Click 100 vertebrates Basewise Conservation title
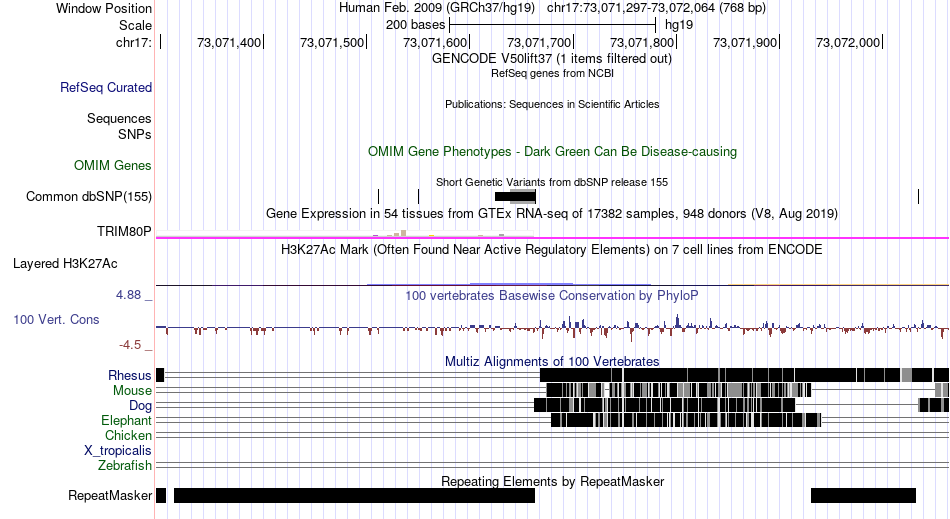This screenshot has width=950, height=519. (552, 296)
